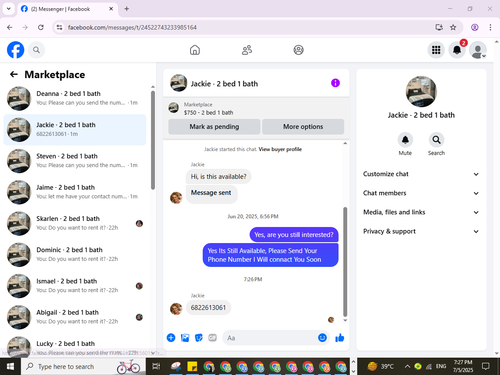Expand the Privacy & support section
The height and width of the screenshot is (375, 500).
point(421,231)
